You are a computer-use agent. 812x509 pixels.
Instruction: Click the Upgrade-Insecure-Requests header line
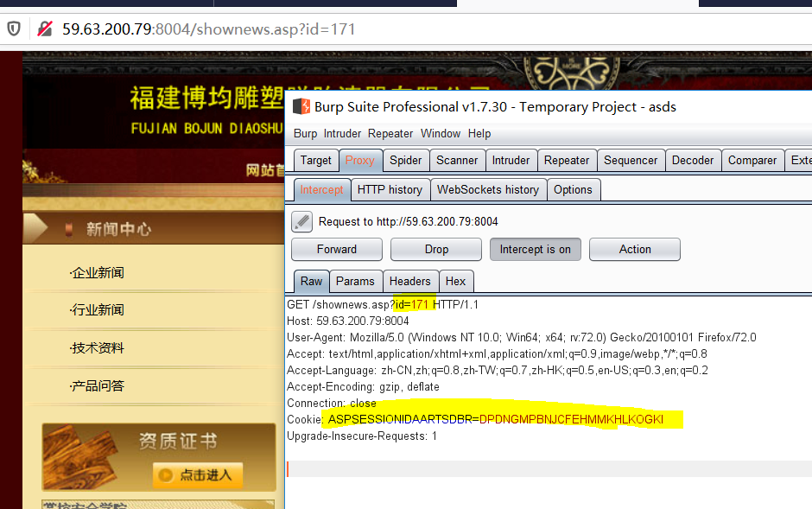[362, 436]
